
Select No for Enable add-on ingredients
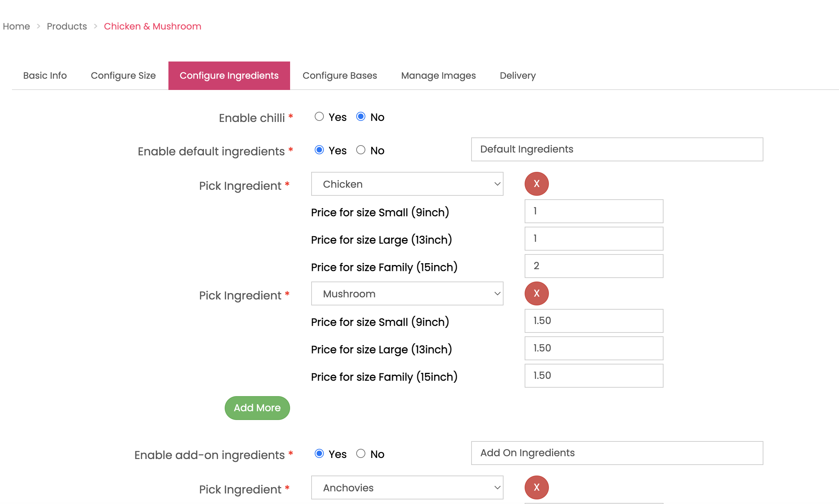(360, 454)
